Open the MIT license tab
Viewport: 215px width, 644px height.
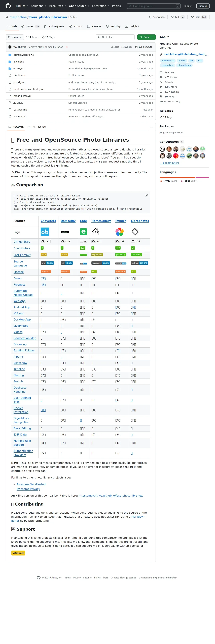(37, 127)
